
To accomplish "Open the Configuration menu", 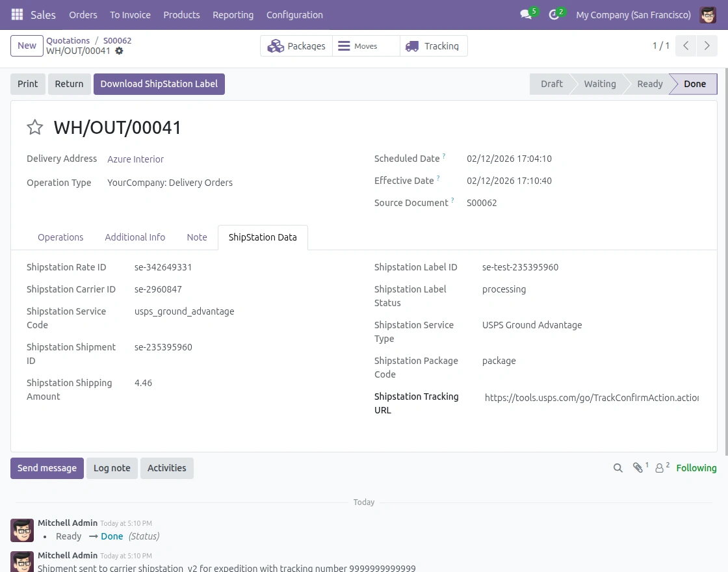I will tap(295, 15).
